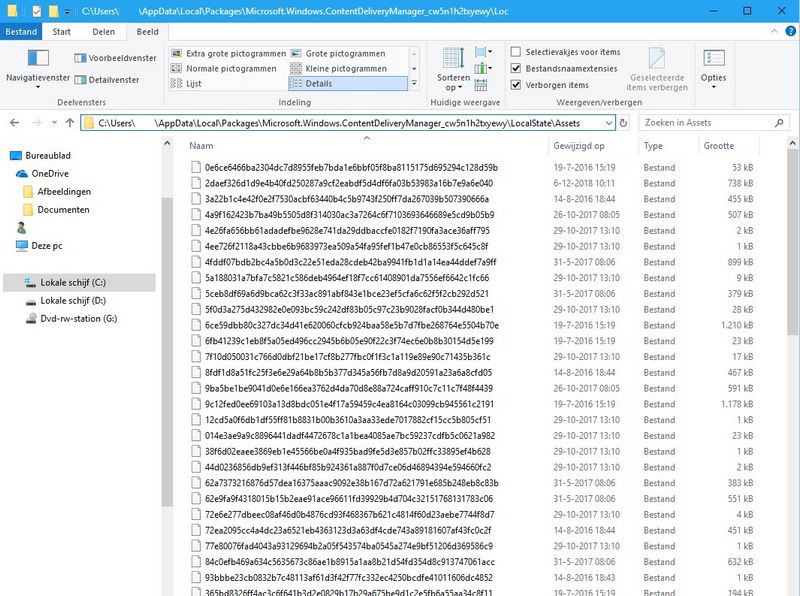The height and width of the screenshot is (596, 800).
Task: Choose Extra grote pictogrammen layout
Action: 229,54
